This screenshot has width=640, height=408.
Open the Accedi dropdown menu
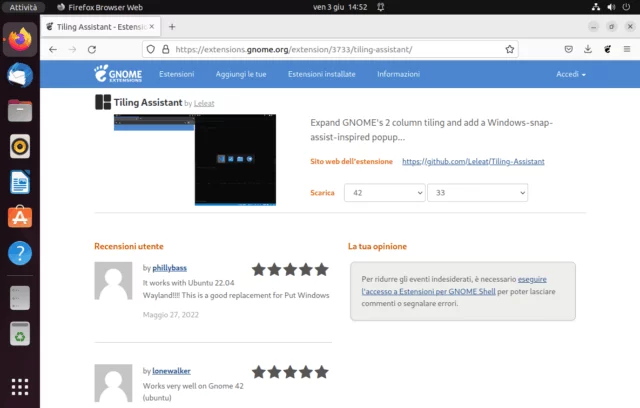click(571, 75)
